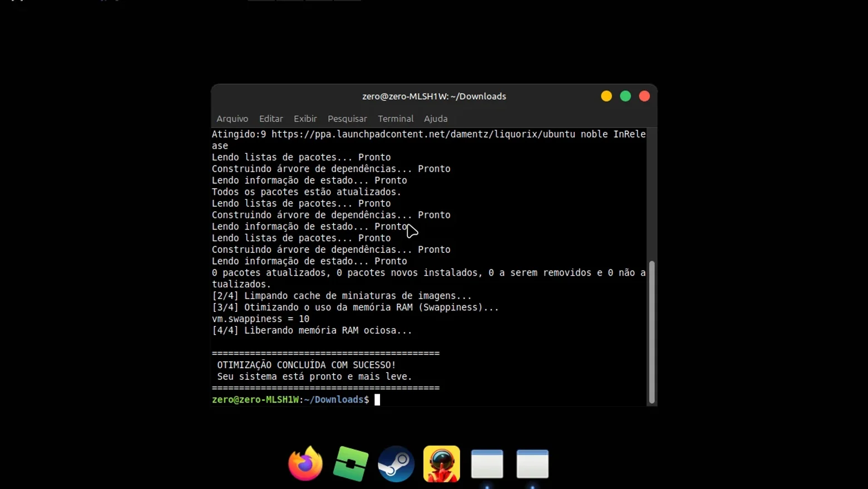Open the Editar menu
The height and width of the screenshot is (489, 868).
[271, 119]
